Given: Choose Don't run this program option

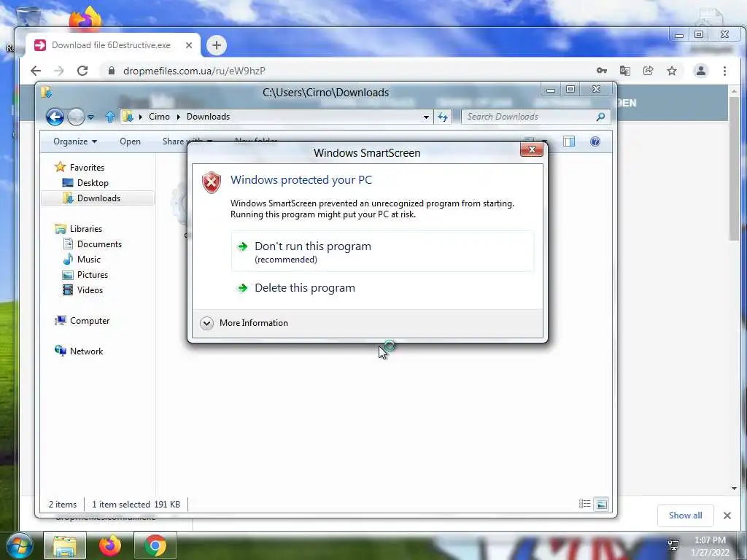Looking at the screenshot, I should (x=382, y=252).
